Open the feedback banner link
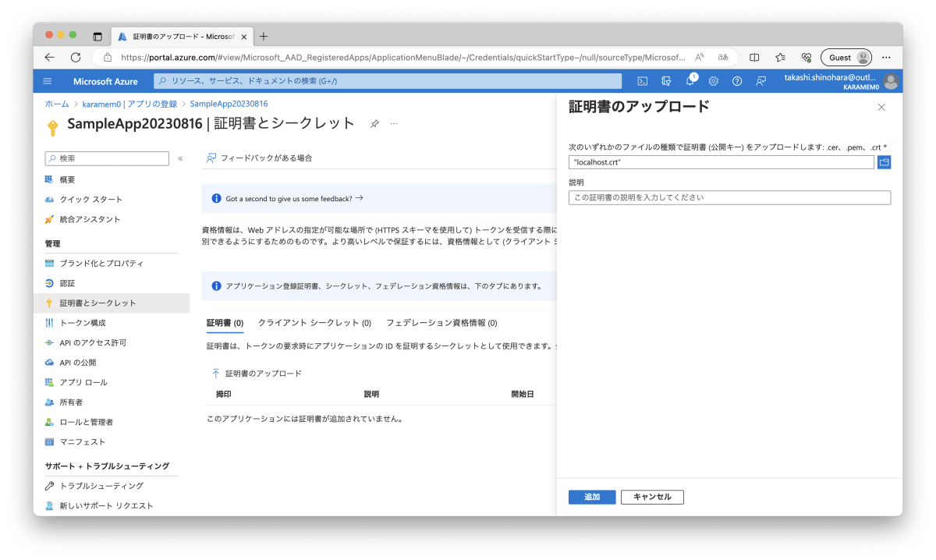This screenshot has height=560, width=936. [295, 199]
